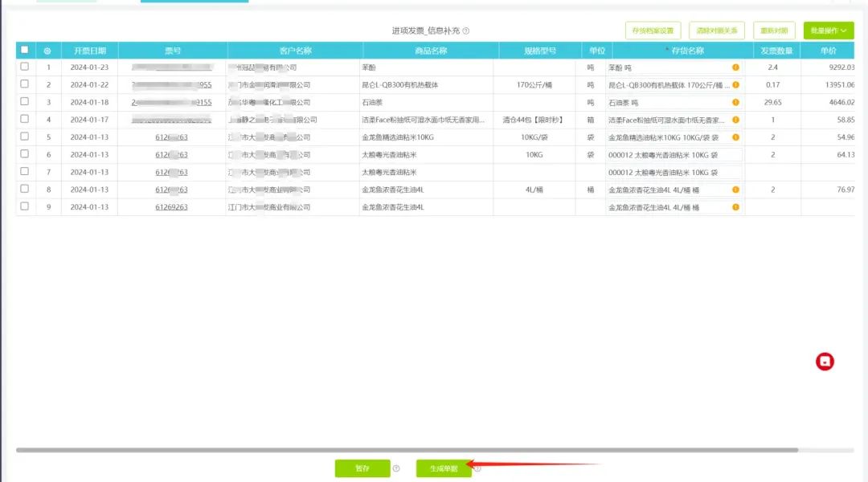Click the 清除对照关系 button
The height and width of the screenshot is (482, 868).
point(716,31)
